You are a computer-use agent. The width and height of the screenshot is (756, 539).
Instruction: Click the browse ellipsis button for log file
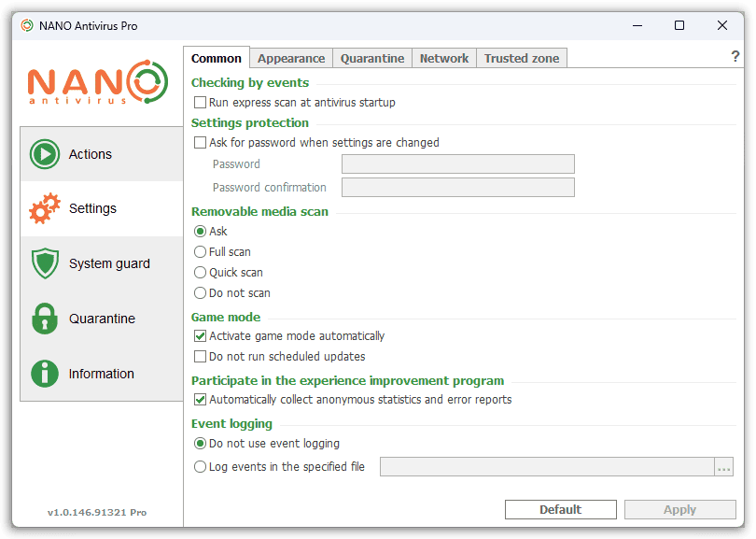pos(723,467)
